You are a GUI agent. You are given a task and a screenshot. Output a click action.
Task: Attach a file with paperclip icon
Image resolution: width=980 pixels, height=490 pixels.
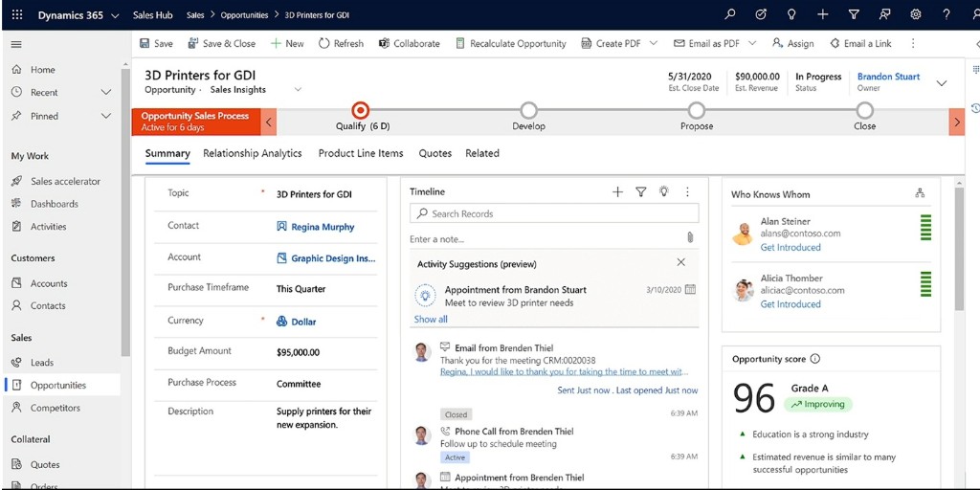[x=690, y=238]
